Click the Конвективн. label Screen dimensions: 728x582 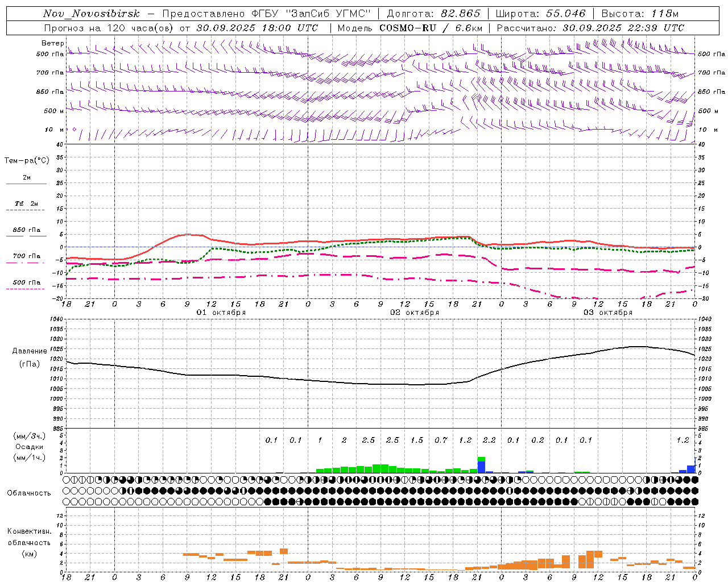pos(29,531)
